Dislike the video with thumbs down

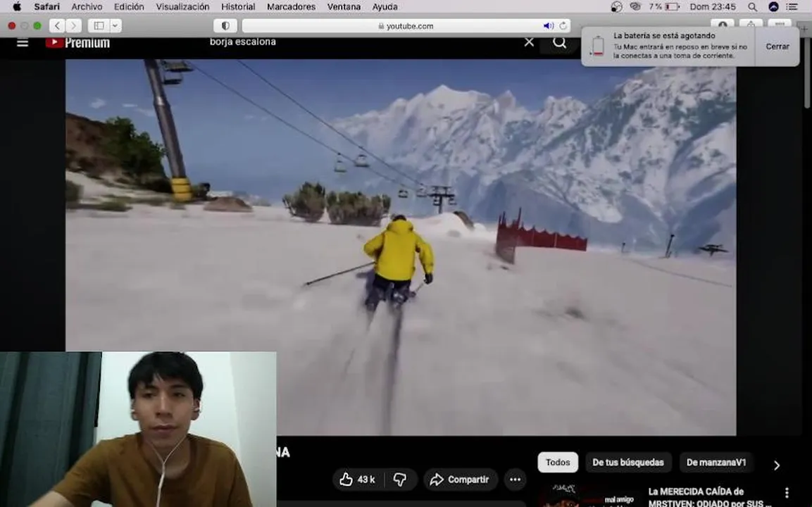pos(400,480)
